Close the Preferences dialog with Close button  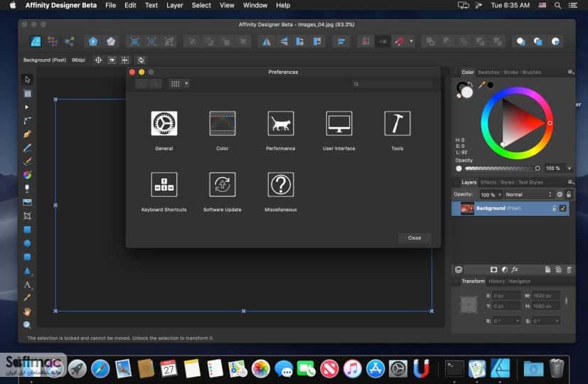(x=415, y=238)
